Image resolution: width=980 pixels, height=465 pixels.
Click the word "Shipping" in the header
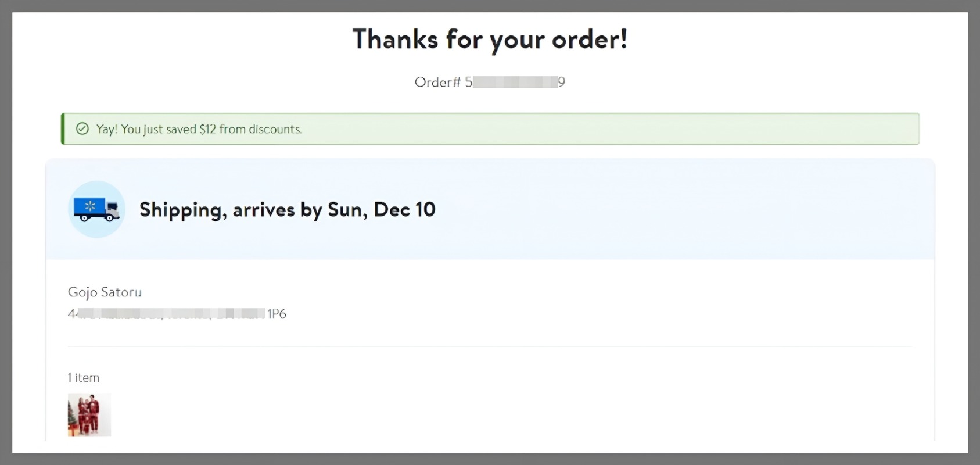(182, 210)
